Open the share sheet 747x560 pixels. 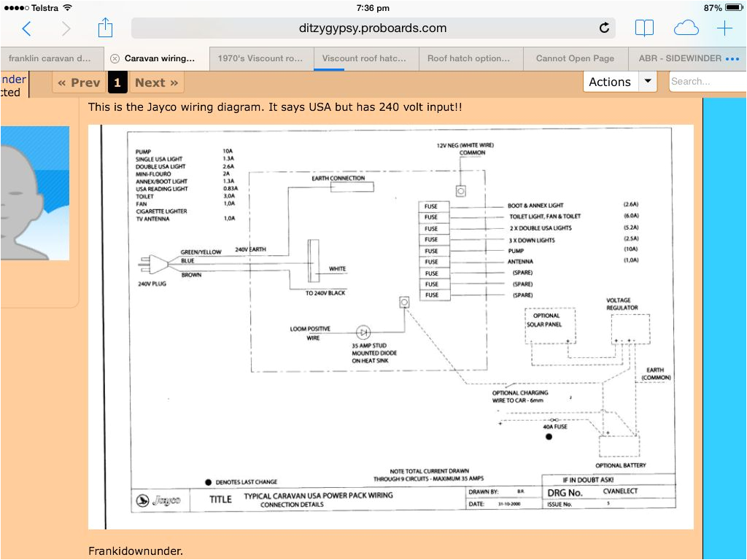(x=105, y=28)
